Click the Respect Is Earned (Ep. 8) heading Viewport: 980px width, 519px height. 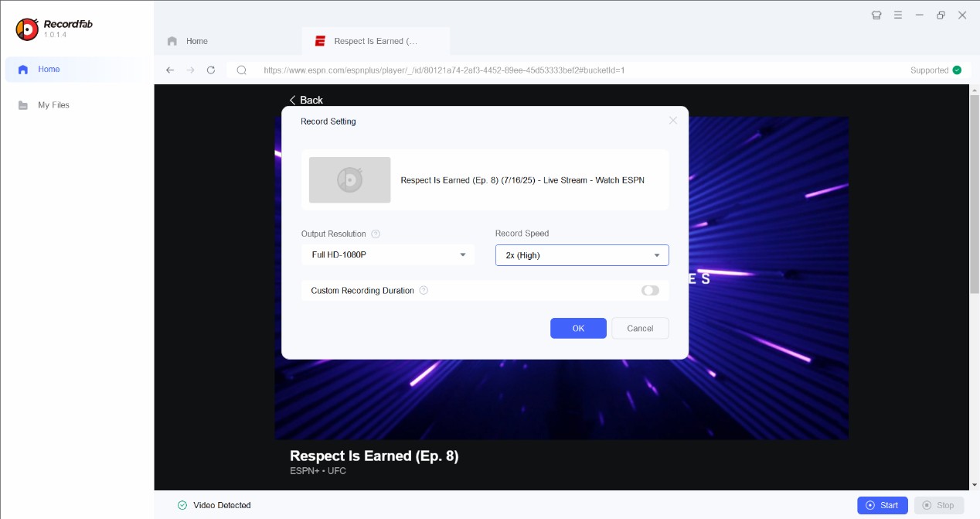click(x=374, y=456)
